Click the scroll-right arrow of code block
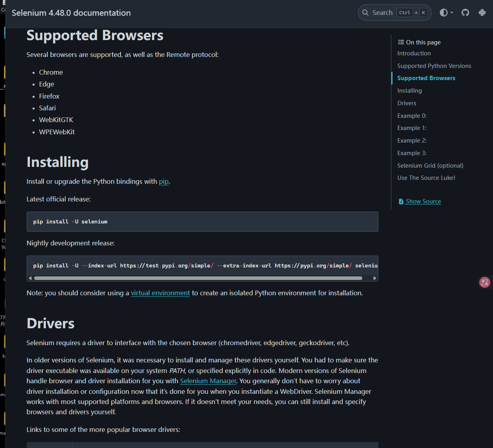493x448 pixels. (375, 278)
